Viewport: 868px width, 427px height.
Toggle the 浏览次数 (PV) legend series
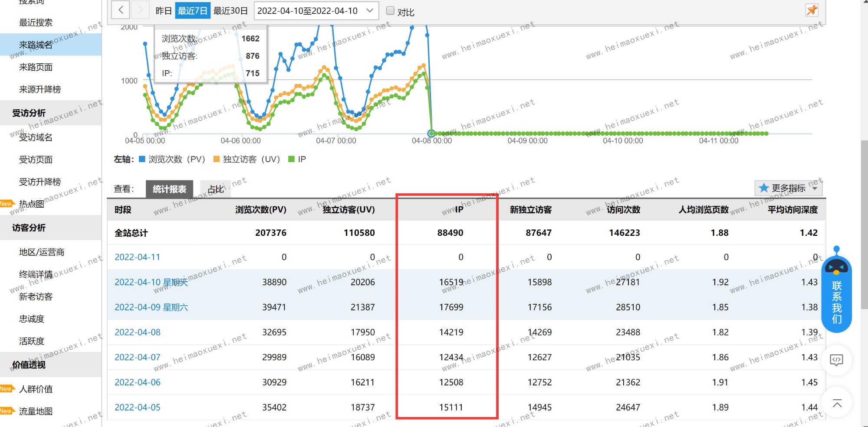click(x=172, y=159)
